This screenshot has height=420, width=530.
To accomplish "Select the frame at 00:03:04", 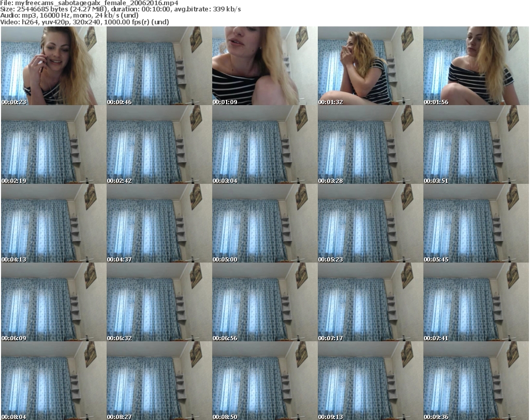I will [x=264, y=144].
